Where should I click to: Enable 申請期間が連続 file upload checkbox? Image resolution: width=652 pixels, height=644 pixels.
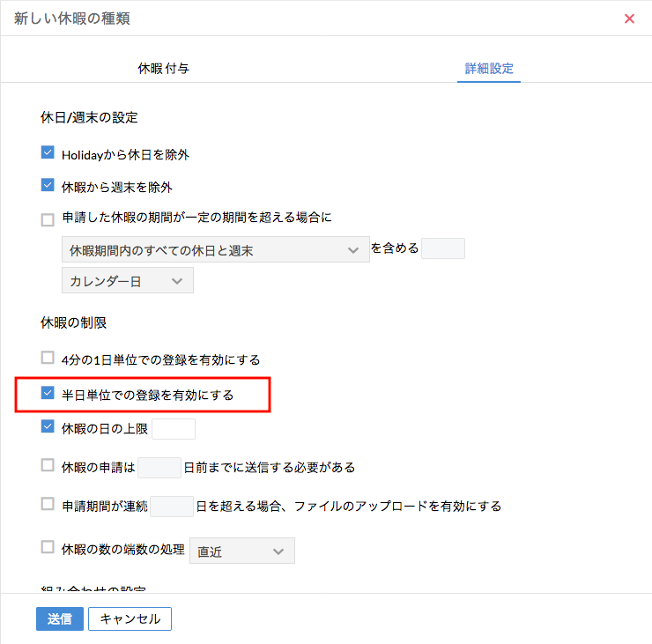click(x=48, y=504)
